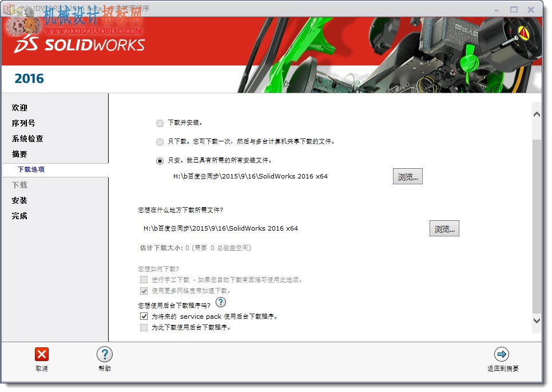Select the 只安装 radio option
The height and width of the screenshot is (392, 552).
(x=160, y=161)
